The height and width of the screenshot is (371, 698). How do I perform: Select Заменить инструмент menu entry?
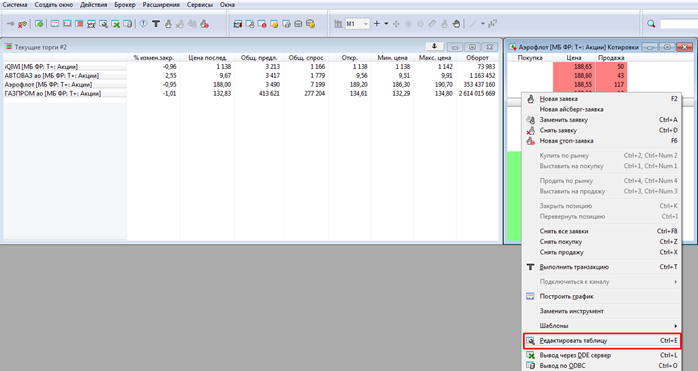point(602,311)
